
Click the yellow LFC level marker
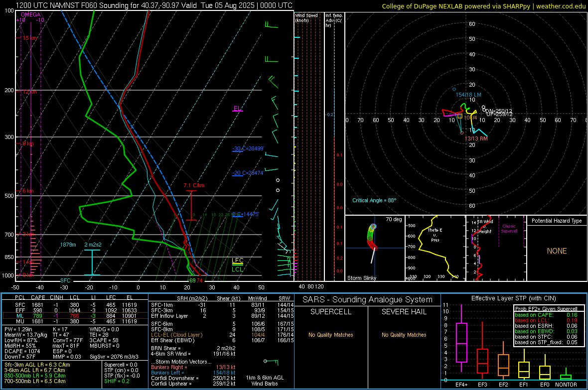237,261
